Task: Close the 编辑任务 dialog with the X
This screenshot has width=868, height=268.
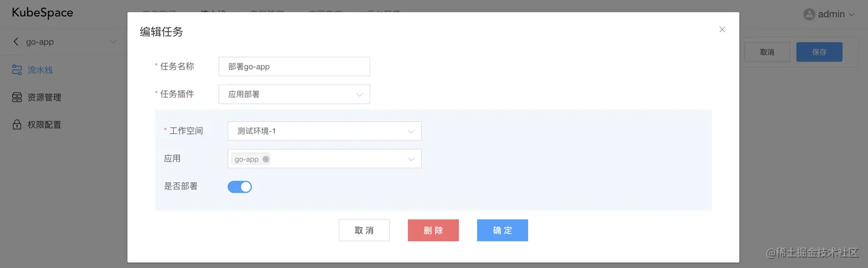Action: [x=722, y=29]
